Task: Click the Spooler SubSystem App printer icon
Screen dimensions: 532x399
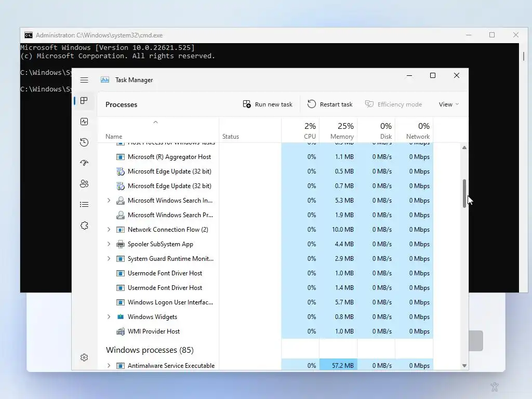Action: coord(121,244)
